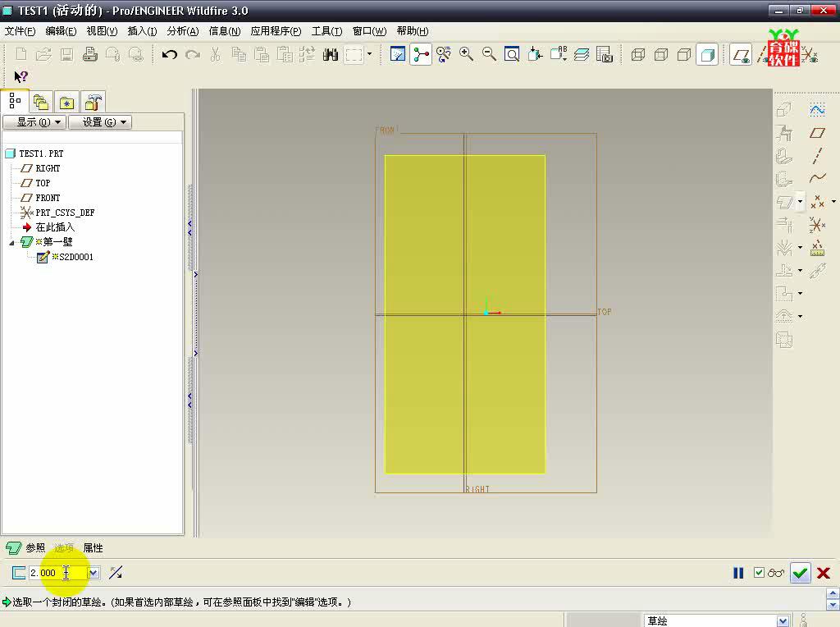Click the Refit to screen icon
The image size is (840, 627).
[512, 54]
